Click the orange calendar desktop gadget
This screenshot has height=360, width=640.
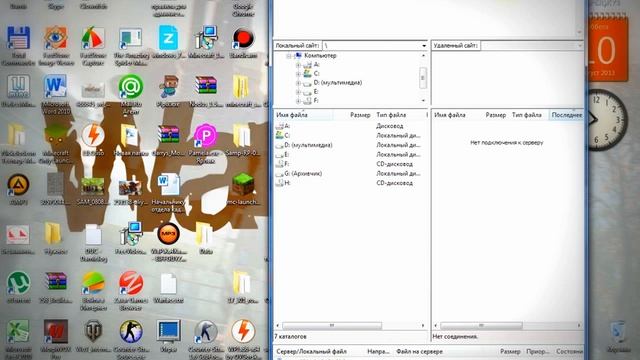point(608,49)
